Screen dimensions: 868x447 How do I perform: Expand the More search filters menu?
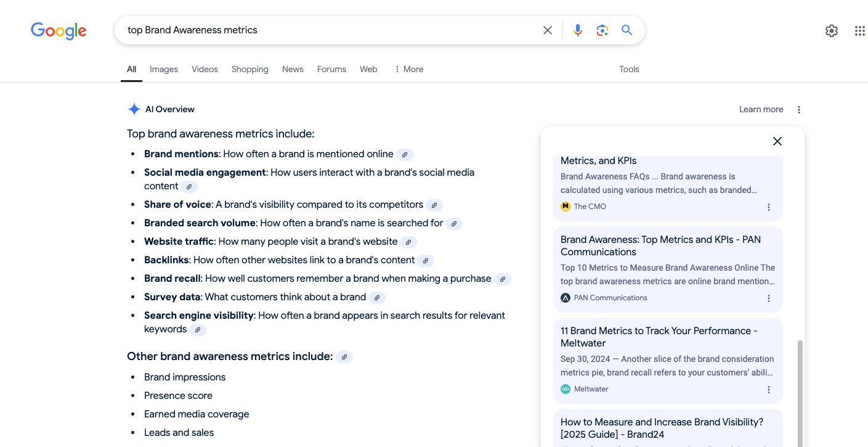pyautogui.click(x=408, y=69)
